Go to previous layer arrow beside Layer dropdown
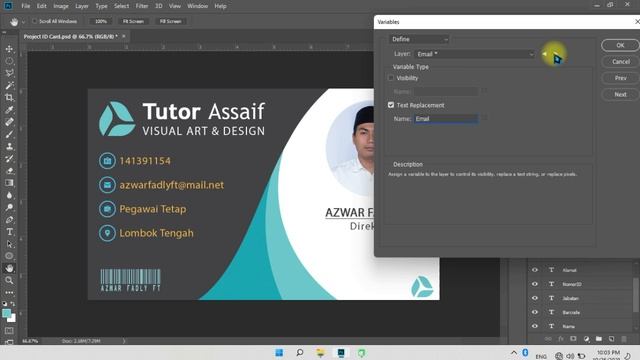Viewport: 640px width, 360px height. coord(544,53)
